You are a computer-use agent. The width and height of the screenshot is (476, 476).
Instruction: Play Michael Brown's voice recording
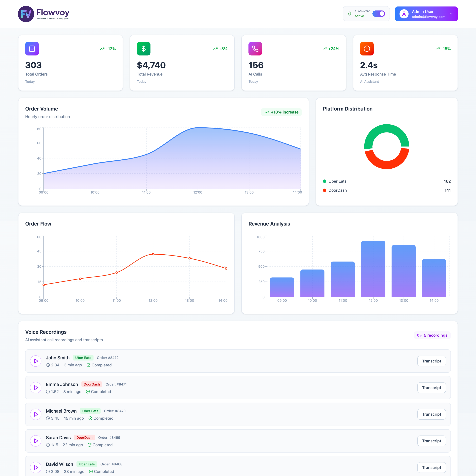[36, 414]
